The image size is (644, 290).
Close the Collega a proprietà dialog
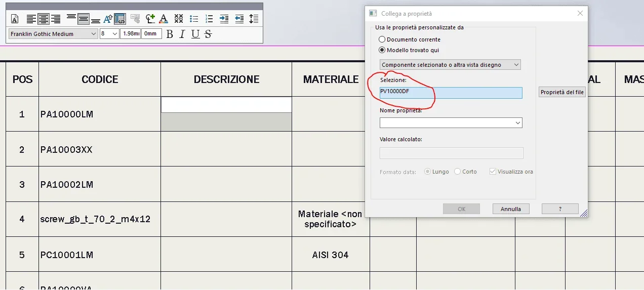click(x=580, y=14)
